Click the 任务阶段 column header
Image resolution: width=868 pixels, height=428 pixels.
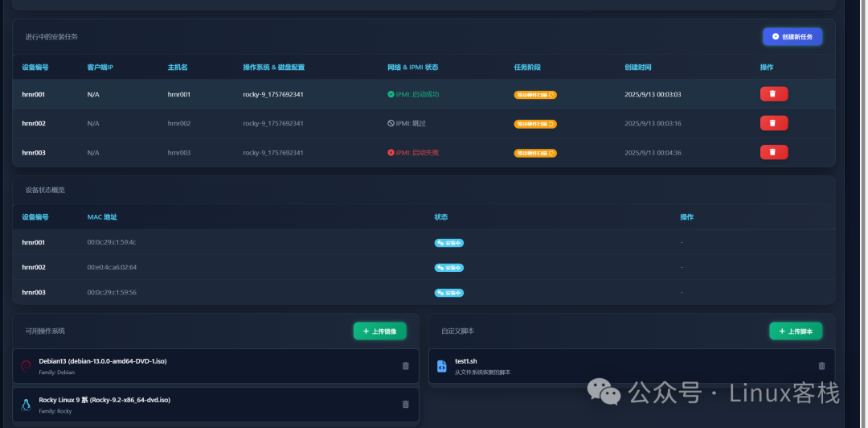(527, 67)
